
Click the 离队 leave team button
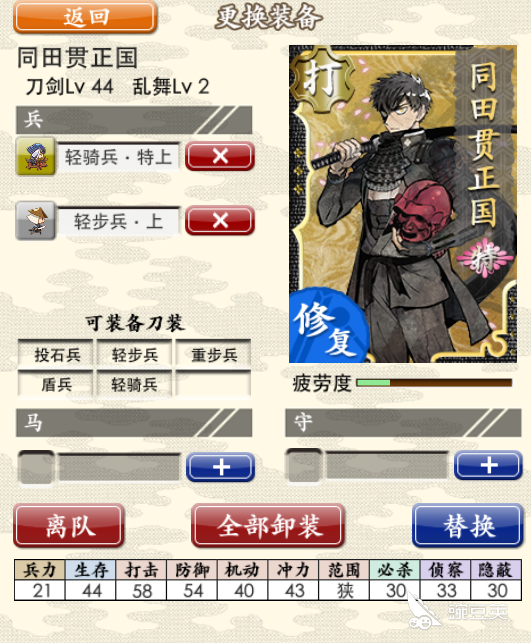[x=69, y=526]
